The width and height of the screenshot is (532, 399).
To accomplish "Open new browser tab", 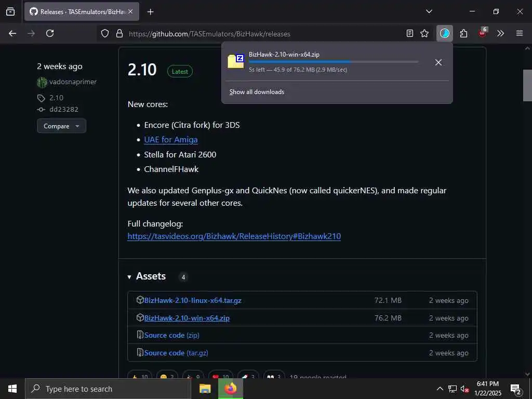I will pos(150,12).
